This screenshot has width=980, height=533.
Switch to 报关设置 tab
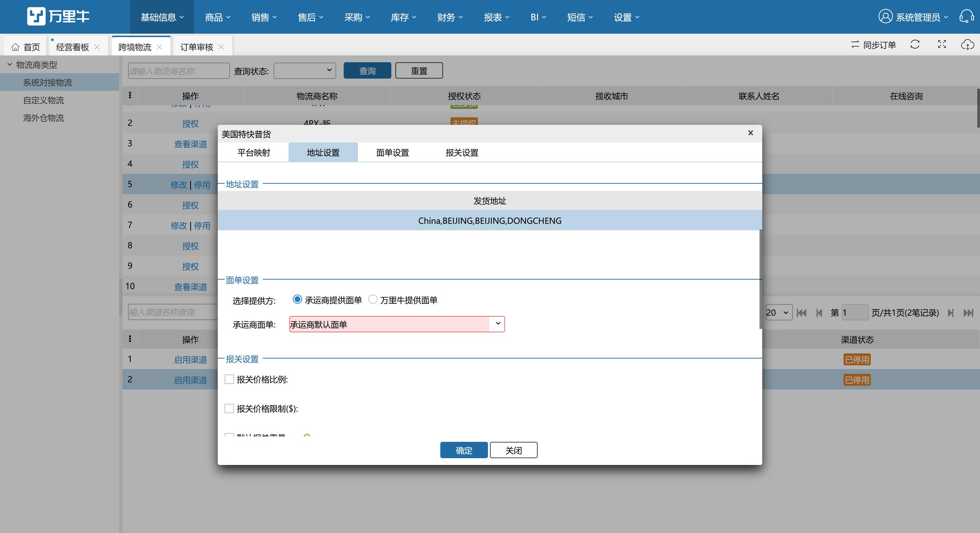(462, 152)
